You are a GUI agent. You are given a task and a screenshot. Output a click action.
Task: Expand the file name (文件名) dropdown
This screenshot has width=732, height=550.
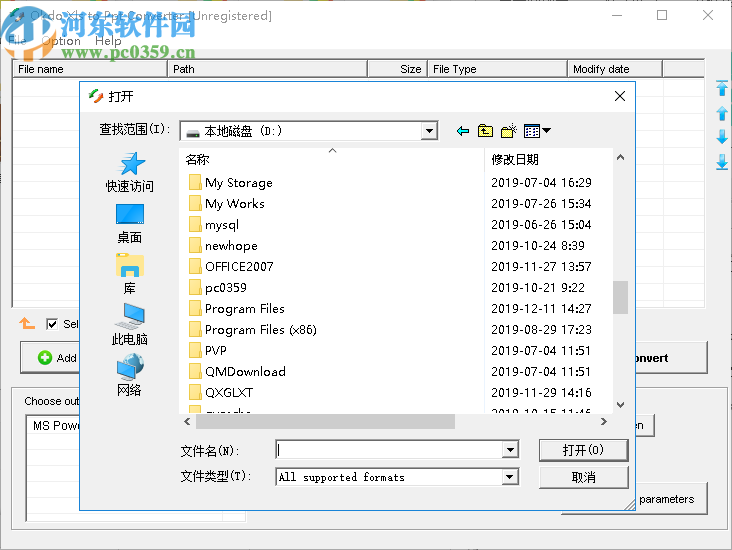click(510, 450)
